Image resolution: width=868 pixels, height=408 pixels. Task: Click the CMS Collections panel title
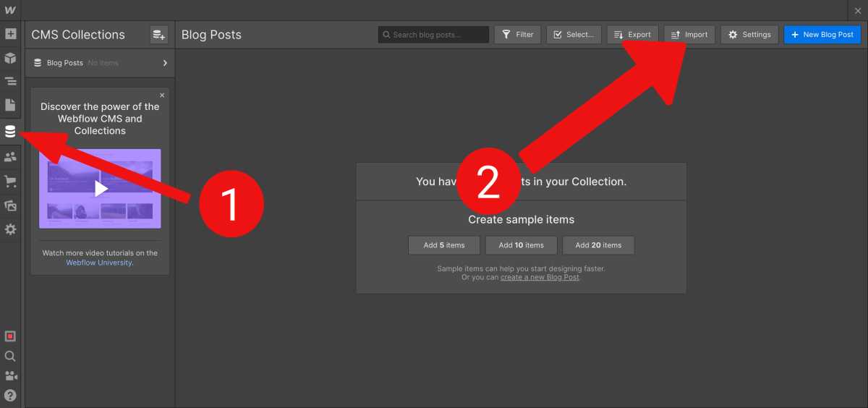[78, 35]
